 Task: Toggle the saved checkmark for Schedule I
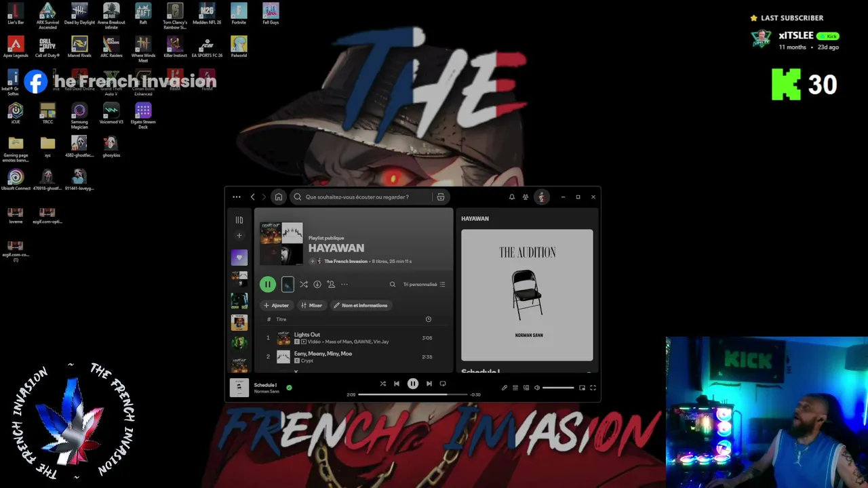point(289,388)
